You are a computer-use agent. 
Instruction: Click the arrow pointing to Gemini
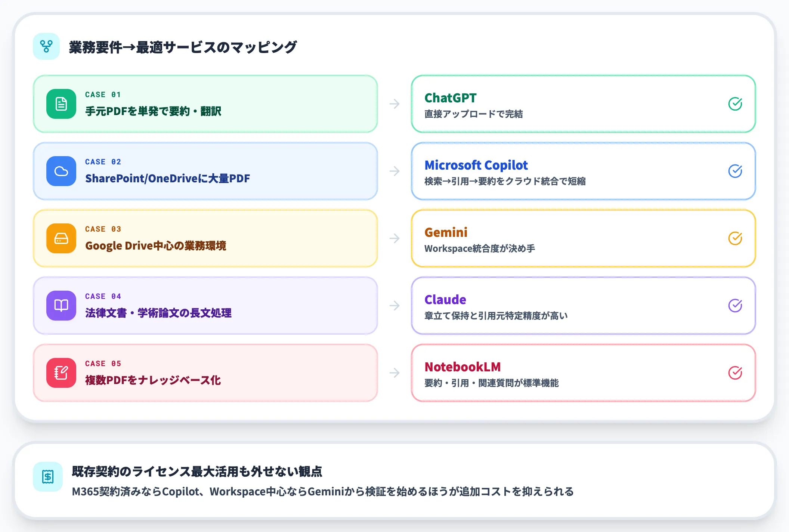point(394,238)
